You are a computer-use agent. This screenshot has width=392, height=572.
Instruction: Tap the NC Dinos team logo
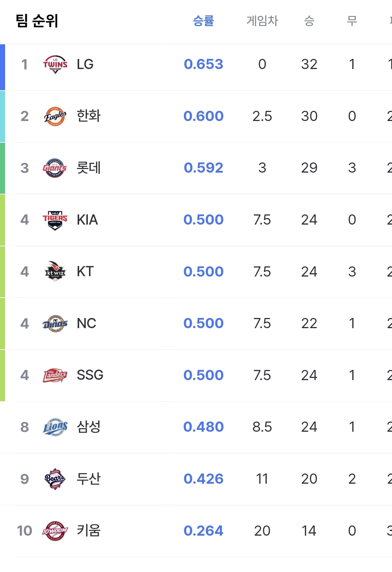55,323
